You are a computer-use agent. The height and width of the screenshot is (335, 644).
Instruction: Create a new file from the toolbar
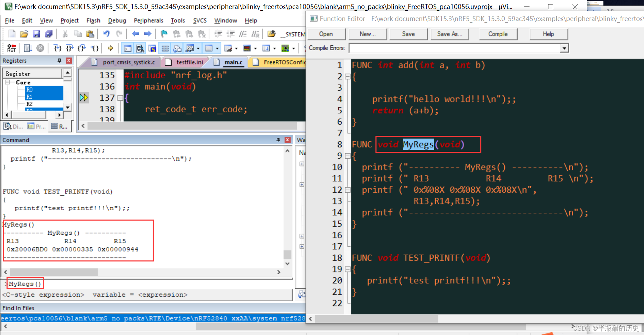12,34
